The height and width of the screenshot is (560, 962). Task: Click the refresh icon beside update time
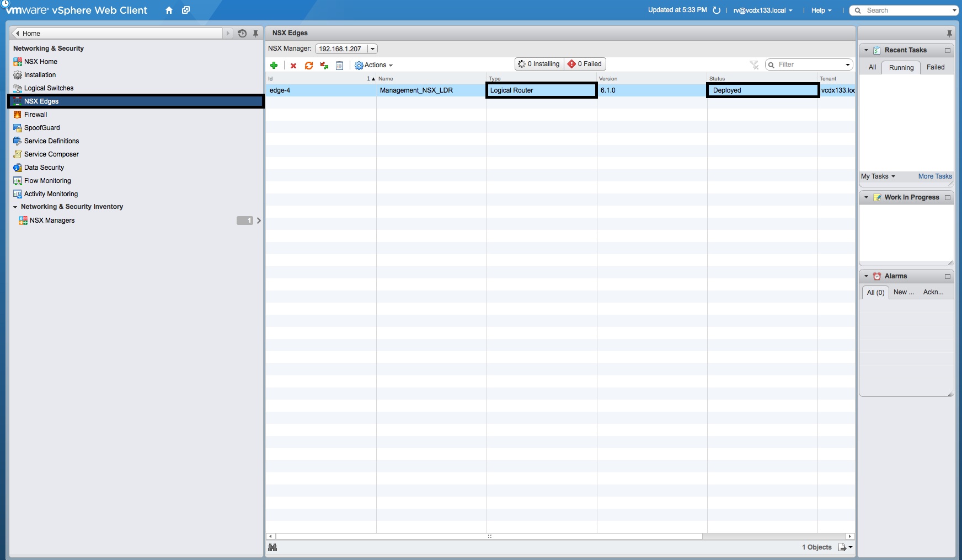coord(717,10)
